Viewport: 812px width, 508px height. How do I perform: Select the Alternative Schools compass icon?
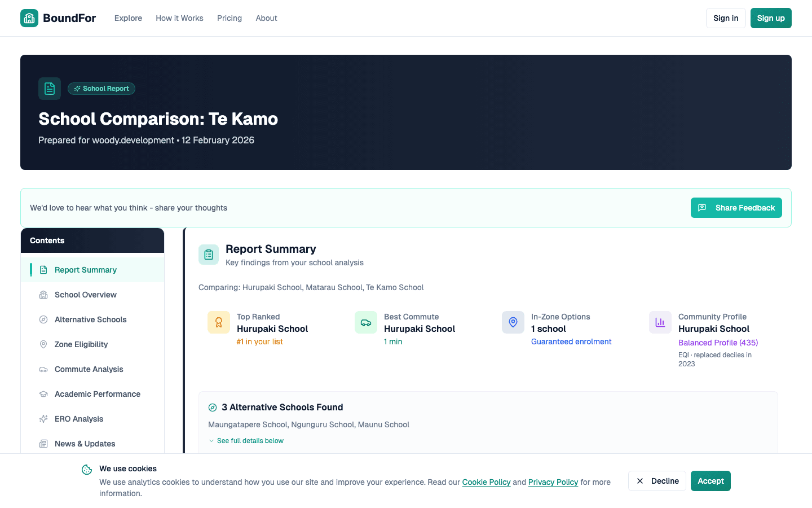click(43, 319)
